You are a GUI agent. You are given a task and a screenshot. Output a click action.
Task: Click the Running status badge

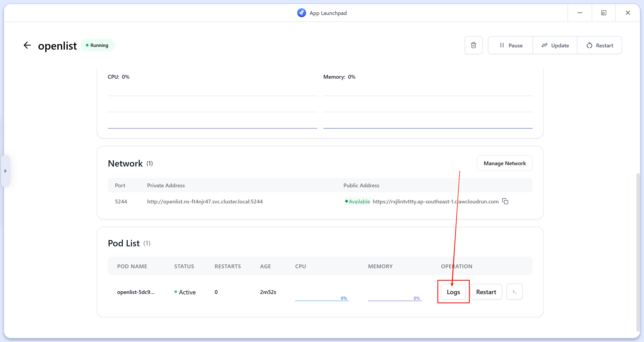[x=98, y=45]
